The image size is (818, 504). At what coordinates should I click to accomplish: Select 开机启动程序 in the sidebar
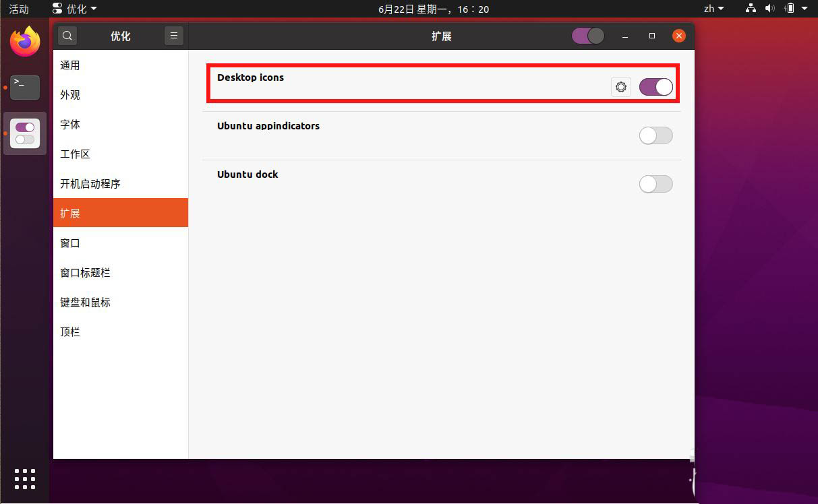[x=121, y=184]
